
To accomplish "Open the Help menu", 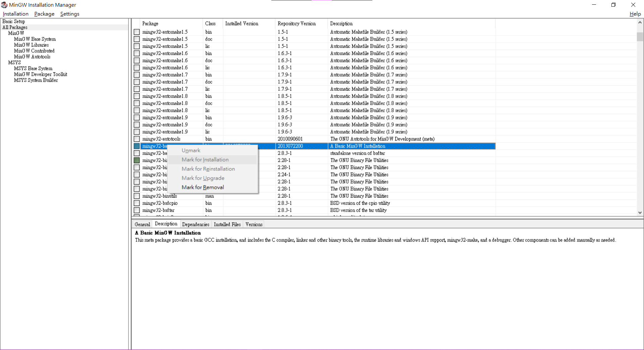I will point(635,14).
